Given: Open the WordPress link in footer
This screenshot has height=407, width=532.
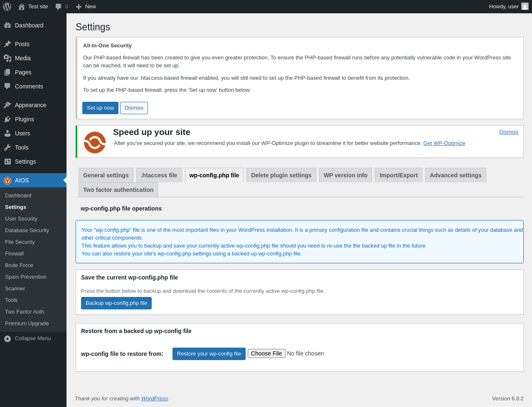Looking at the screenshot, I should point(155,399).
